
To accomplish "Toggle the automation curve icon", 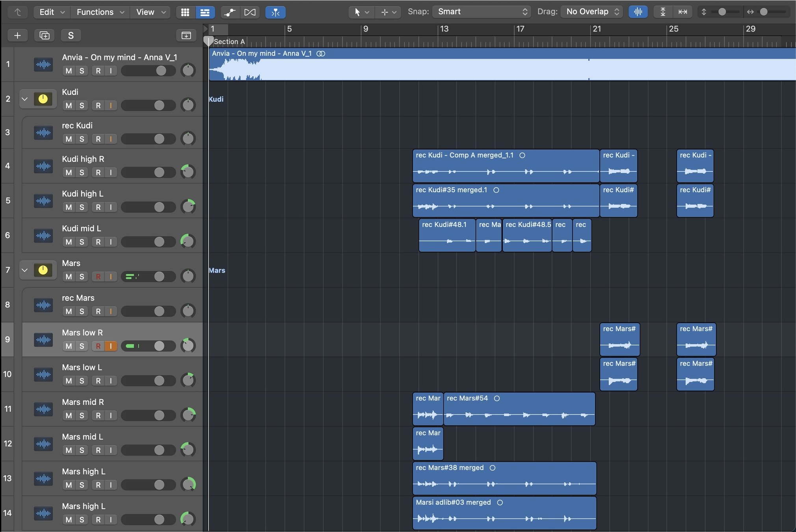I will click(230, 12).
